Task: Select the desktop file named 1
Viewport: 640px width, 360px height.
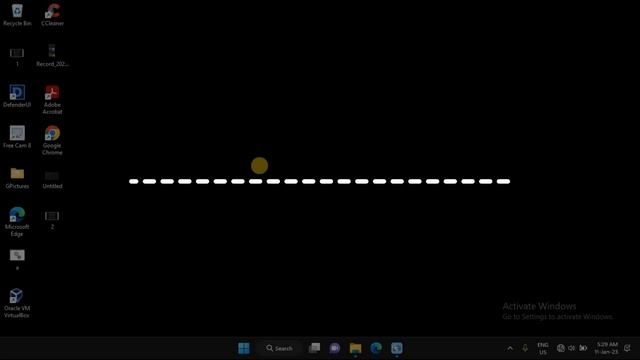Action: pos(17,57)
